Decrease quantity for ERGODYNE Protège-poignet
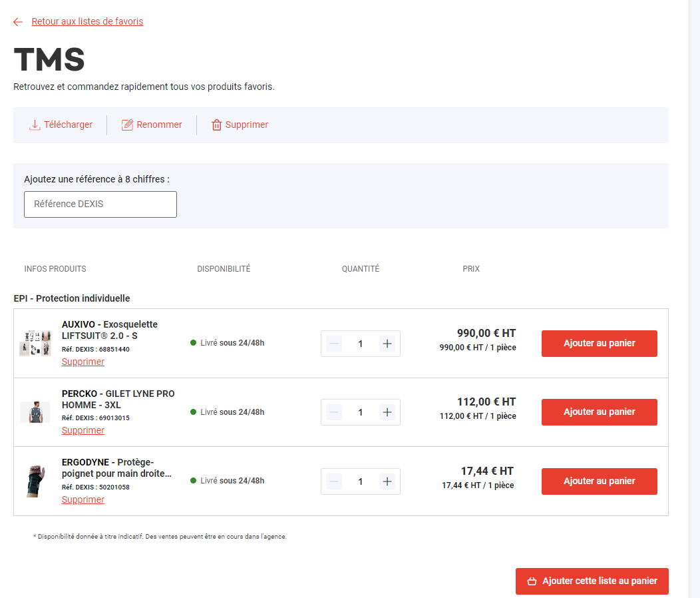 point(333,481)
